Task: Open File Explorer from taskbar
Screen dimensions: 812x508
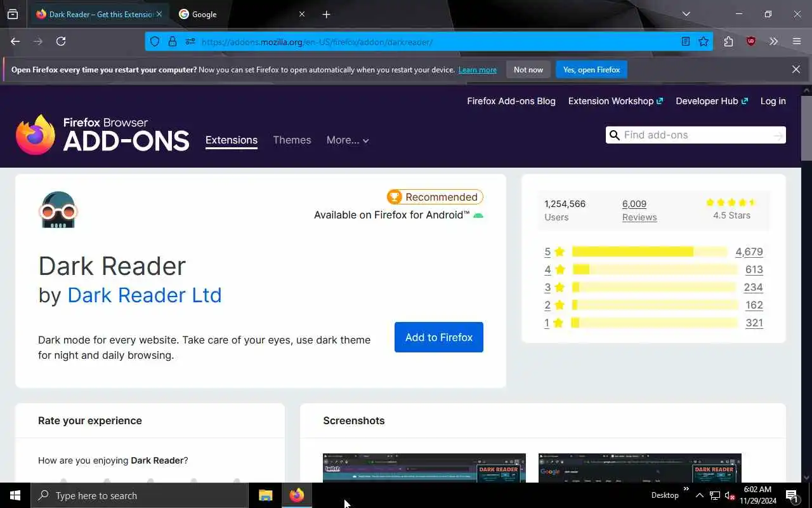Action: (266, 495)
